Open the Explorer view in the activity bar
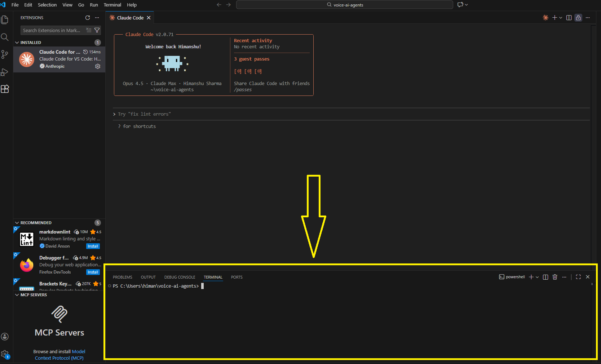Viewport: 601px width, 364px height. [x=5, y=19]
